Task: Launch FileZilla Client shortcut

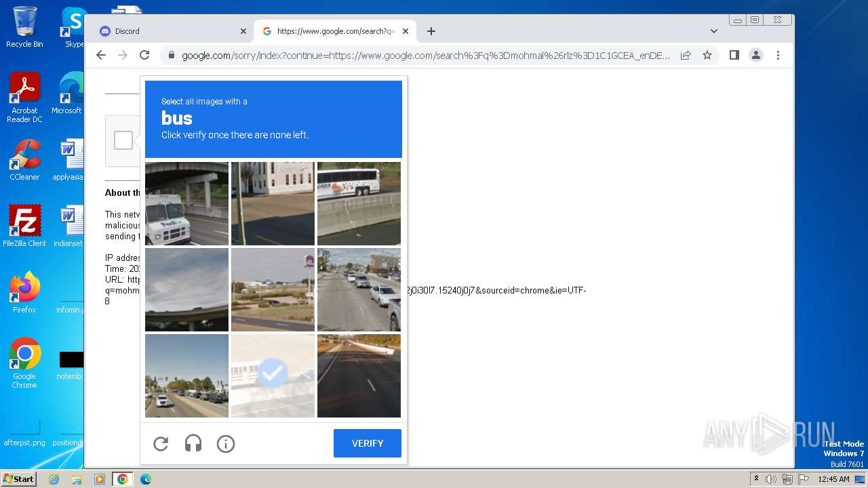Action: point(24,226)
